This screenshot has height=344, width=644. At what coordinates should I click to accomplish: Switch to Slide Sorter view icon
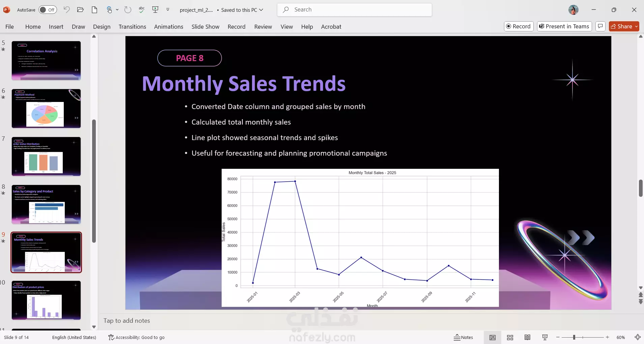point(510,337)
